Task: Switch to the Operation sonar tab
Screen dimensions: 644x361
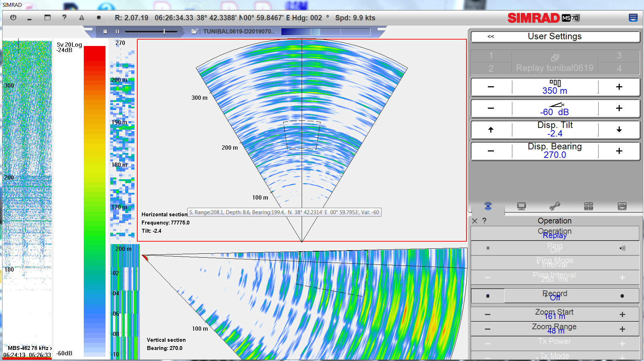Action: click(x=488, y=206)
